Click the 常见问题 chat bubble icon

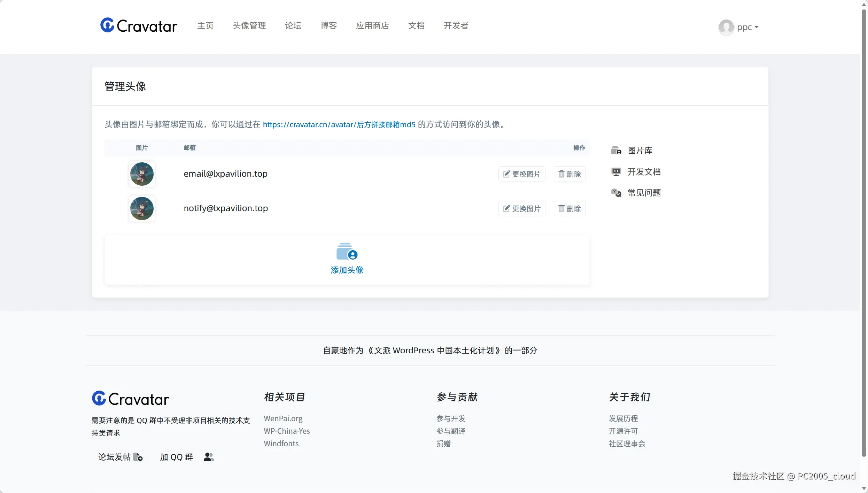point(616,193)
